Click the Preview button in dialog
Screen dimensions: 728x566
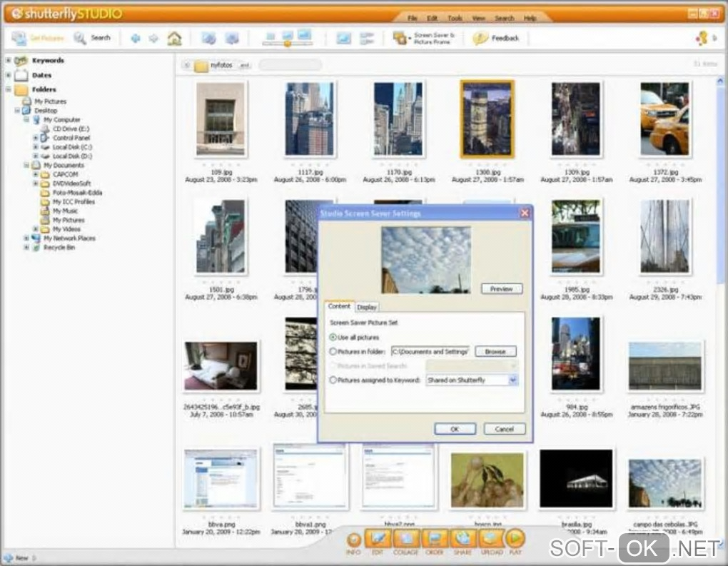pos(501,289)
